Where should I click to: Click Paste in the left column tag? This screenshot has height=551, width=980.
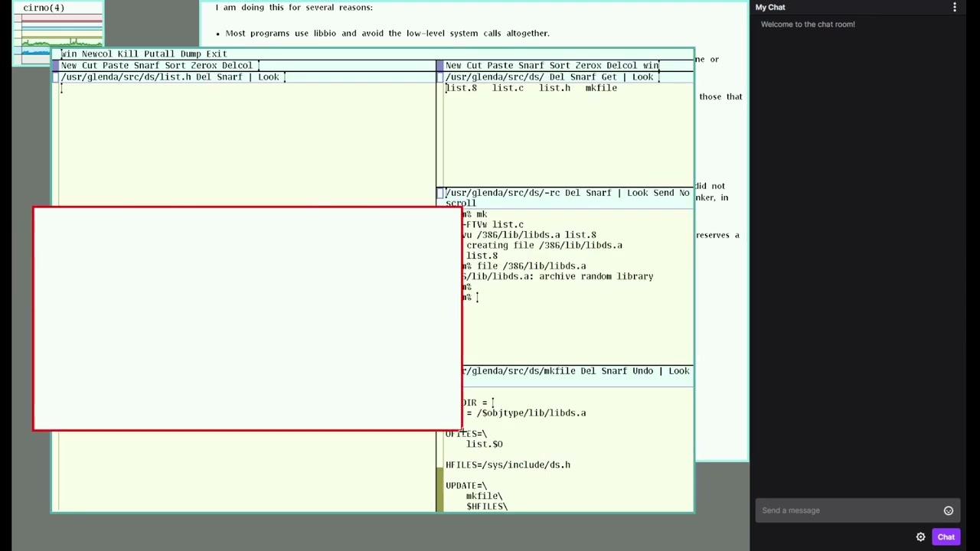click(116, 66)
